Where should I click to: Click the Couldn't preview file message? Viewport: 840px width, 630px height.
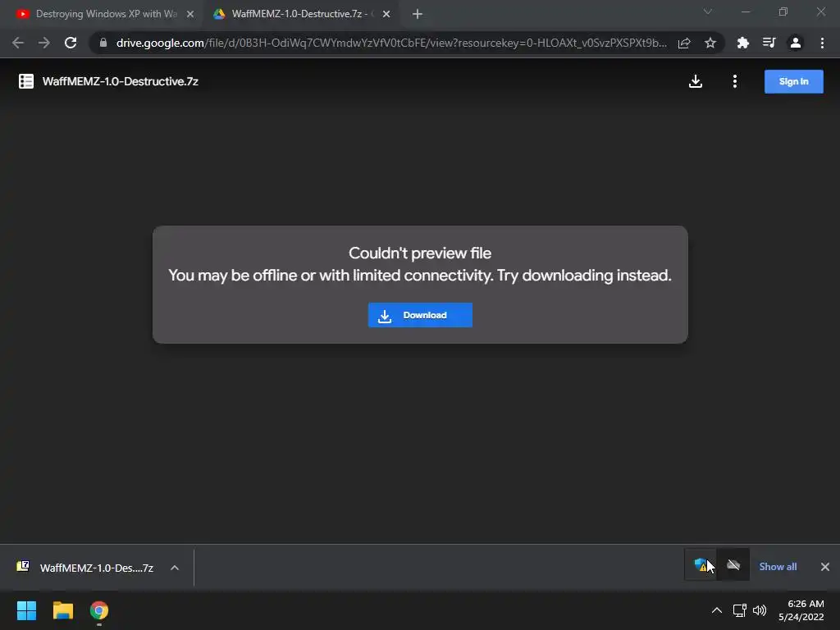(420, 253)
